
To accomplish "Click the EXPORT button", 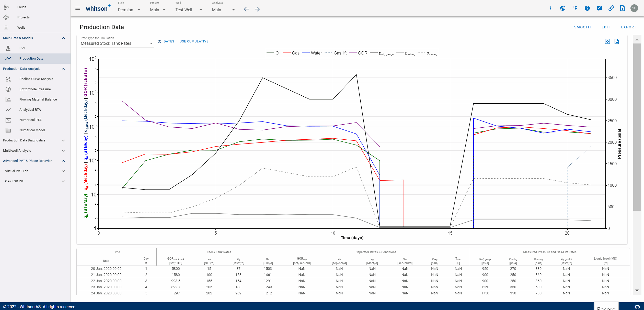I will pos(629,27).
